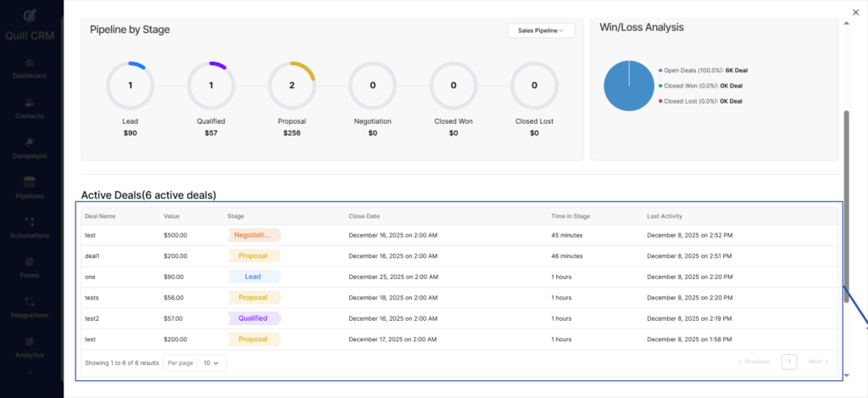
Task: Open the Dashboard sidebar icon
Action: coord(30,63)
